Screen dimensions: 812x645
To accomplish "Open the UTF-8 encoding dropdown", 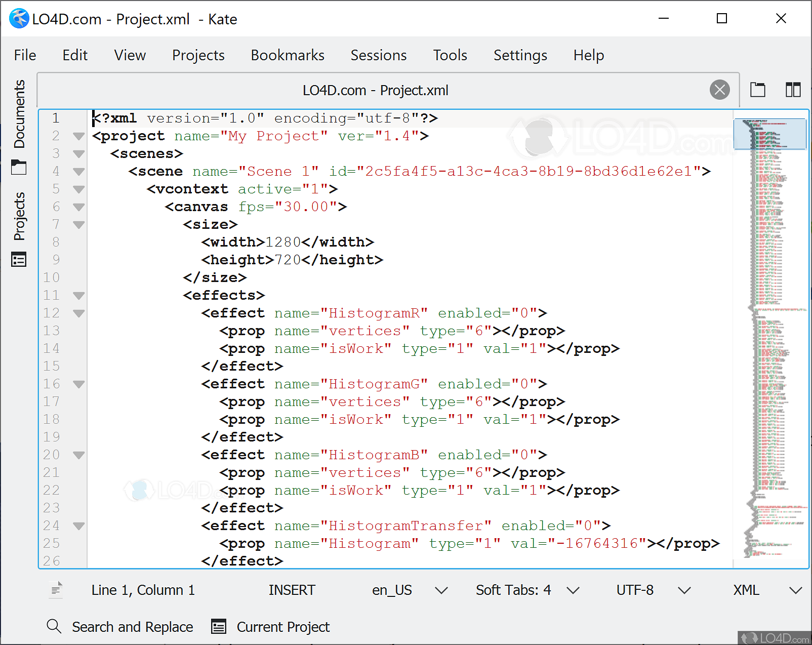I will [653, 590].
